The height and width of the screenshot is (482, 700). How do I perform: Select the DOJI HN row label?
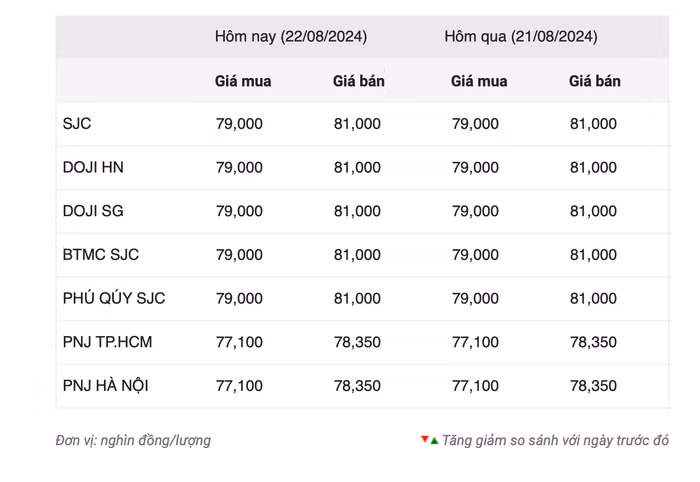click(x=93, y=167)
